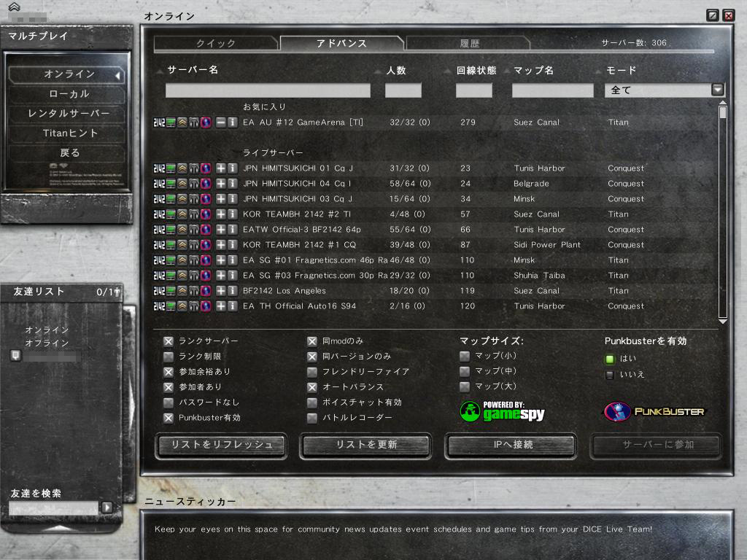747x560 pixels.
Task: Toggle 参加者あり filter checkbox
Action: click(x=169, y=387)
